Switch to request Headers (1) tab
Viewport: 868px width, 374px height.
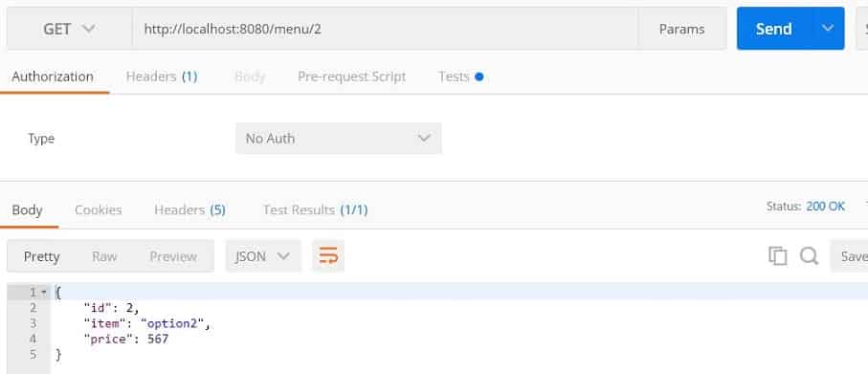(162, 77)
